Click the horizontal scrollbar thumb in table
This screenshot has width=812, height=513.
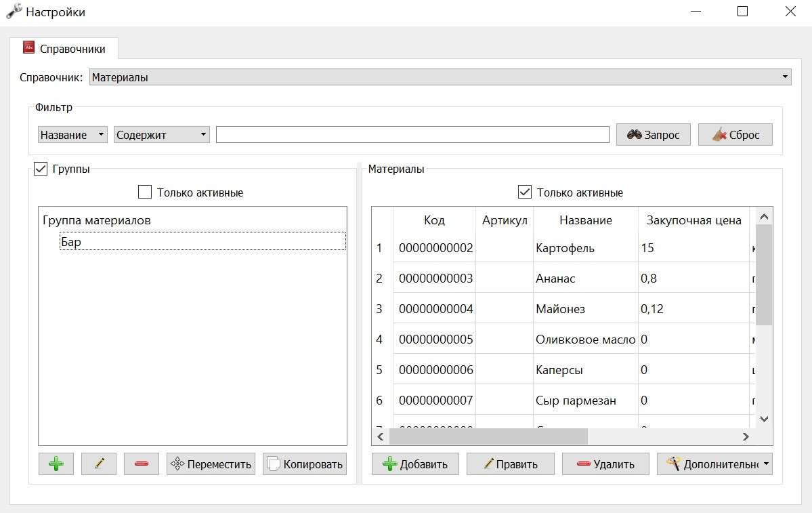488,437
